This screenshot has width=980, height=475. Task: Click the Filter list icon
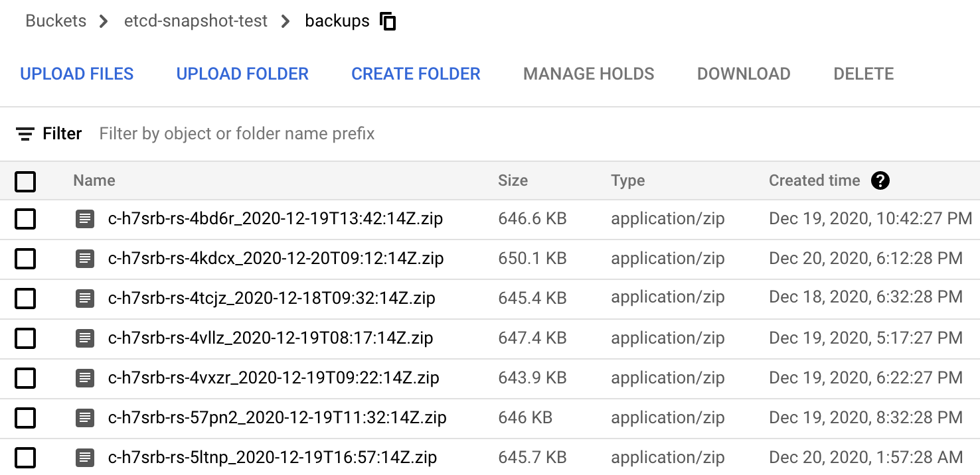click(x=25, y=134)
